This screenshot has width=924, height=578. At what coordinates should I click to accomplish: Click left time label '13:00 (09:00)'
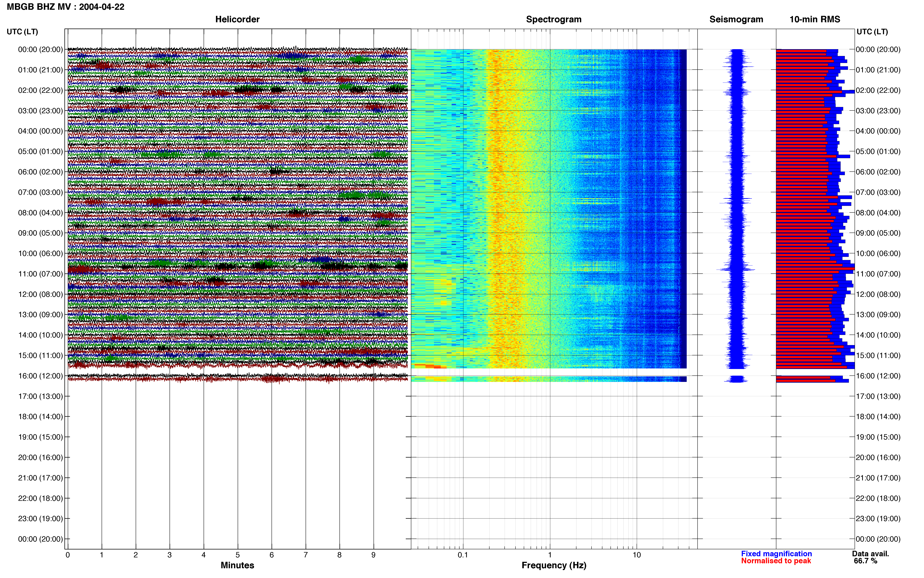pos(41,315)
